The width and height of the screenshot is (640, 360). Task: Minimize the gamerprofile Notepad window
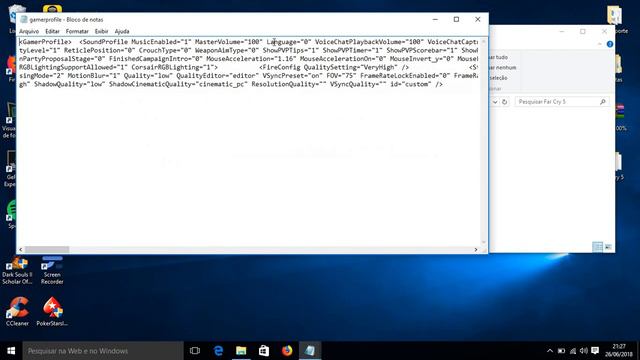[x=435, y=19]
